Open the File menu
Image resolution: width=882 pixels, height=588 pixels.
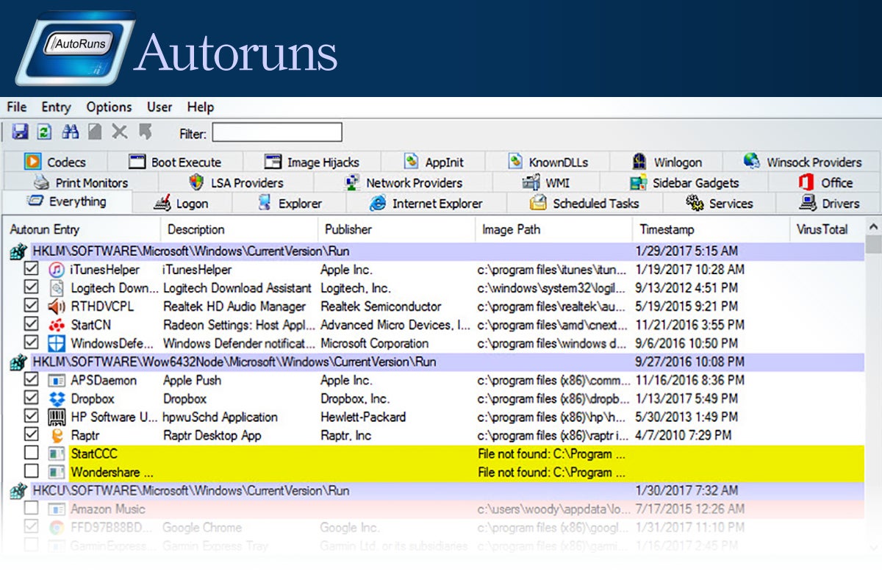[x=17, y=107]
